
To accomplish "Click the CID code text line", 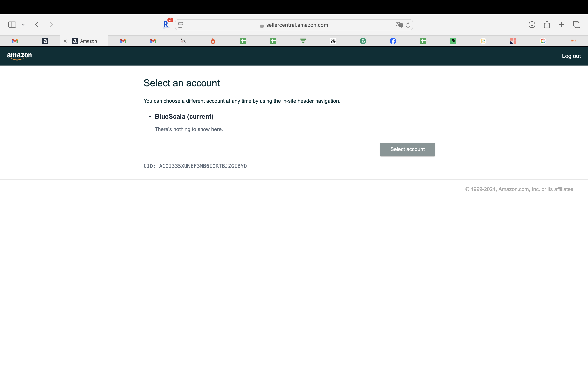I will (x=195, y=166).
